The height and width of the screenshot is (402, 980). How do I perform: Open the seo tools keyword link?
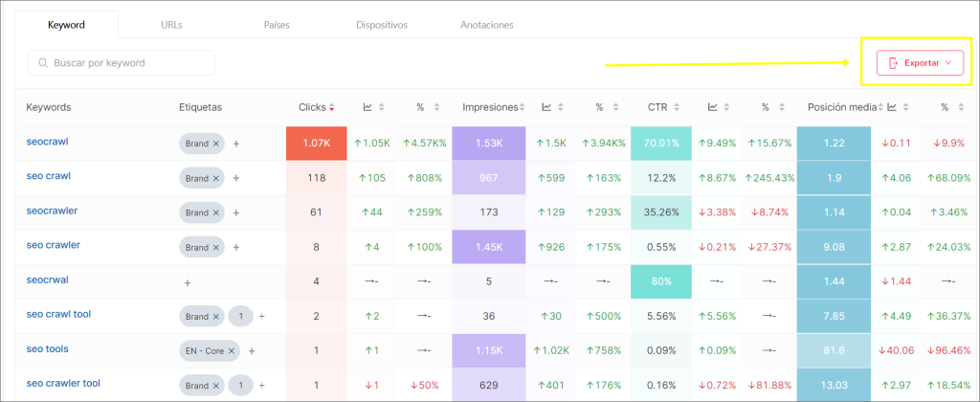(x=47, y=349)
